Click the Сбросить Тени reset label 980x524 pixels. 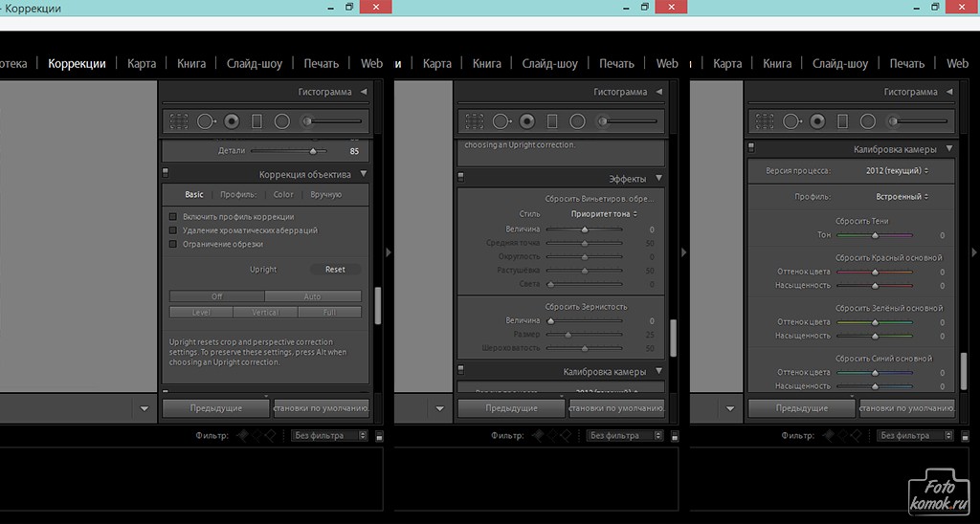click(861, 221)
